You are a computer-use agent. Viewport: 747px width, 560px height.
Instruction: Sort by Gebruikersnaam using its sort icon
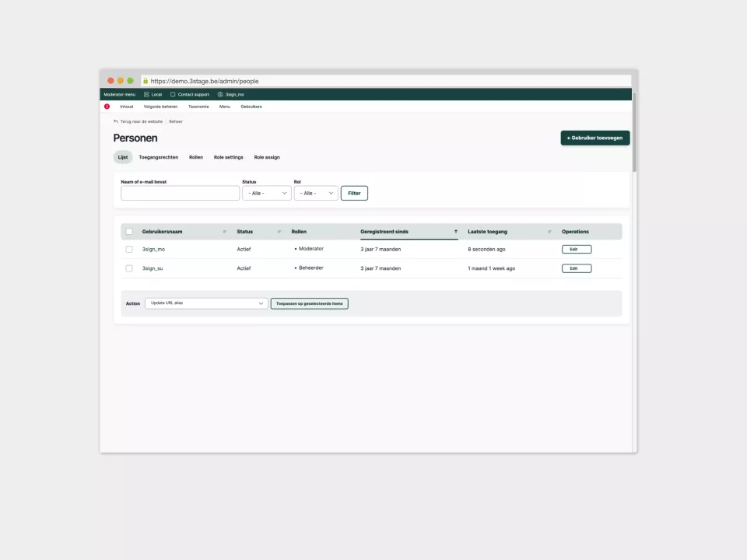pos(225,232)
